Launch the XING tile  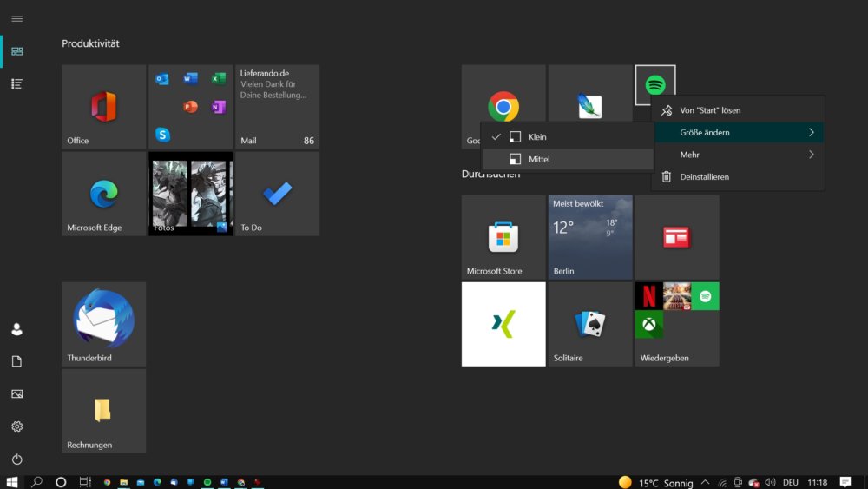503,324
